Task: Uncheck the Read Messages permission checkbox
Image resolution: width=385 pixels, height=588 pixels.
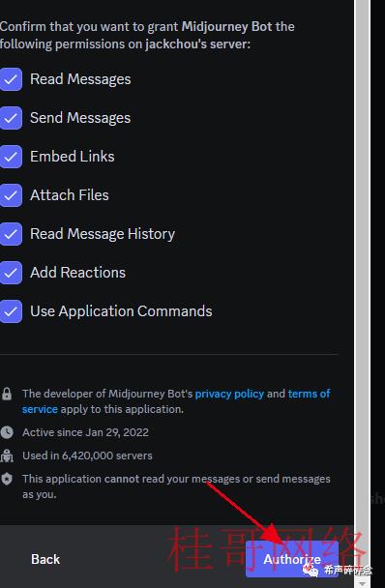Action: coord(11,79)
